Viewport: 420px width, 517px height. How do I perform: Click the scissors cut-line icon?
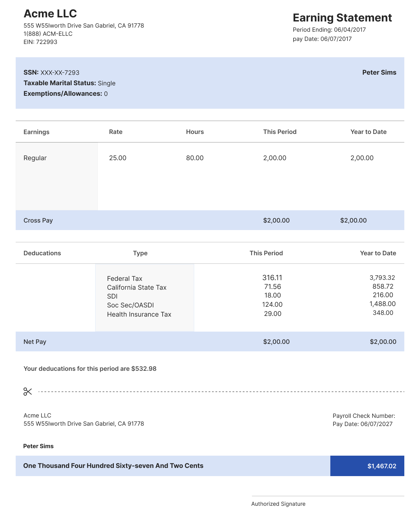(x=28, y=392)
